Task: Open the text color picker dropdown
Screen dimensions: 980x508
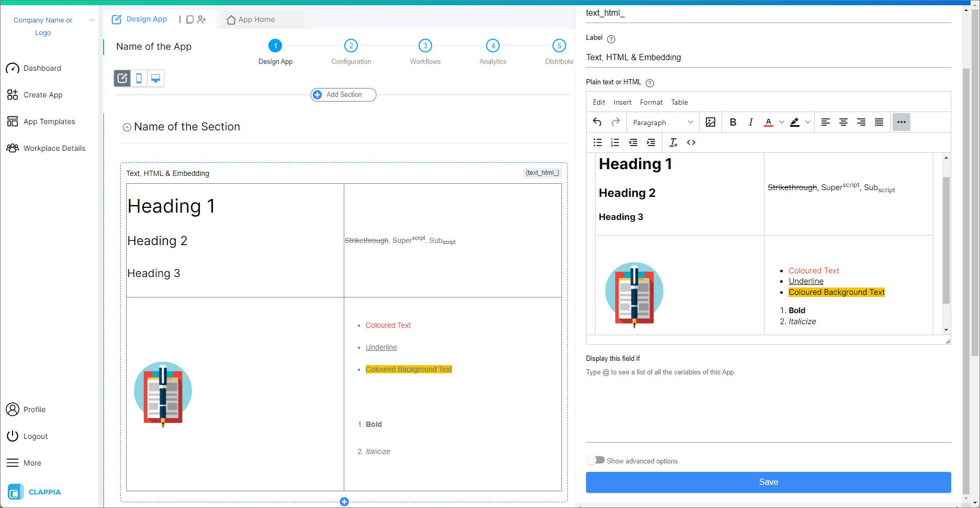Action: (x=780, y=122)
